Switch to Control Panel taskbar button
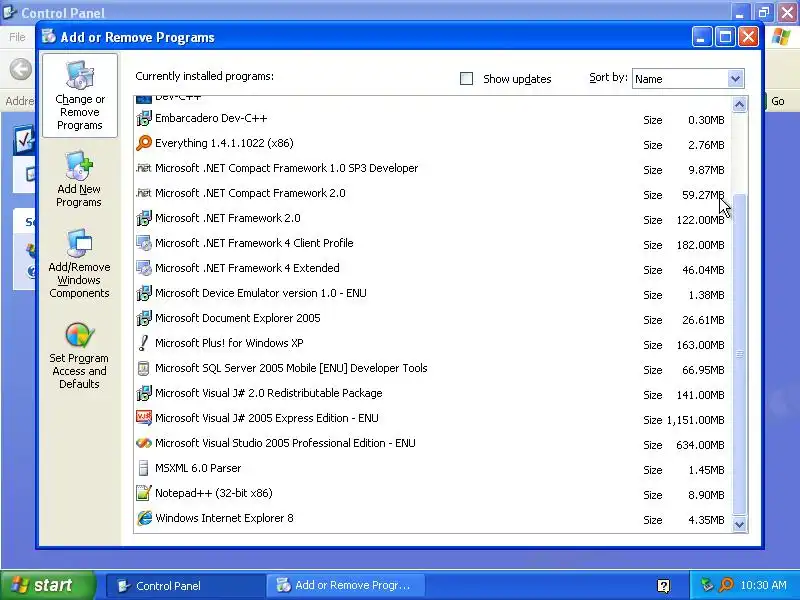800x600 pixels. [185, 586]
